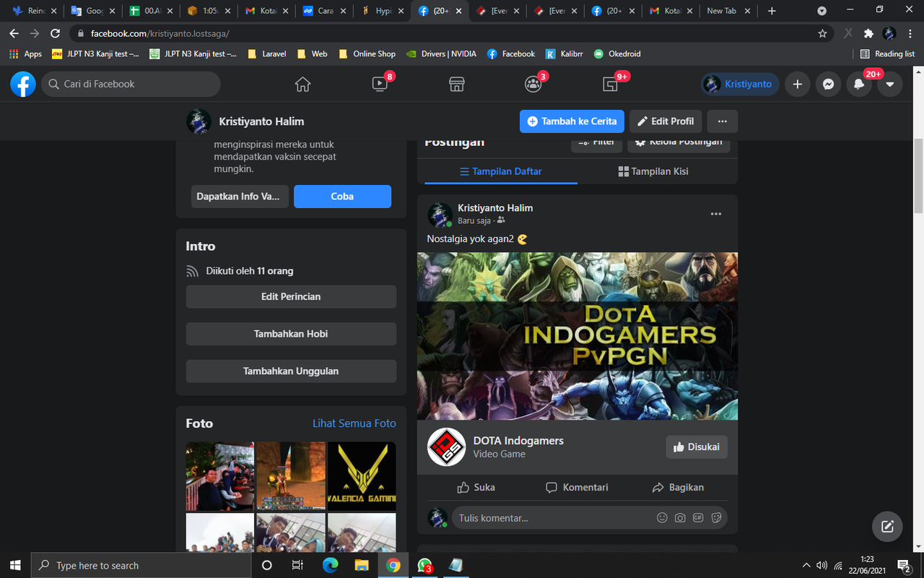The image size is (924, 578).
Task: Click Bagikan to share the post
Action: 678,488
